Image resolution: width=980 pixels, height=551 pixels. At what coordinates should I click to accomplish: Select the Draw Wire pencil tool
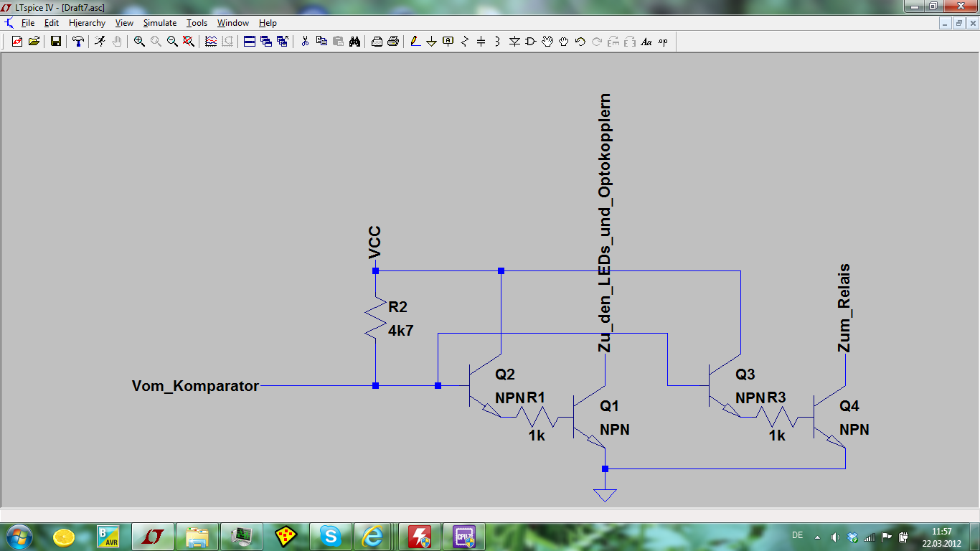(x=415, y=42)
